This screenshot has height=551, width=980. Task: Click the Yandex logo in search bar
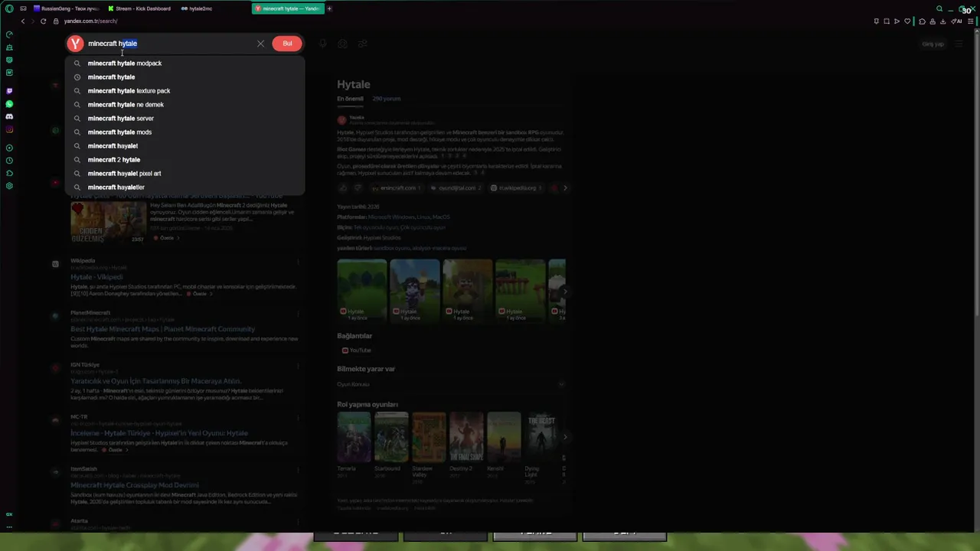(75, 44)
